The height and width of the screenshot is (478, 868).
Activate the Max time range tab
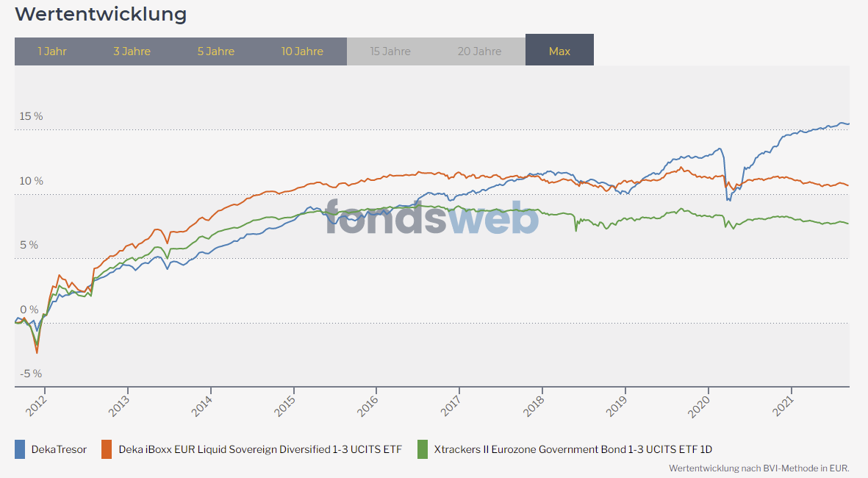point(559,50)
